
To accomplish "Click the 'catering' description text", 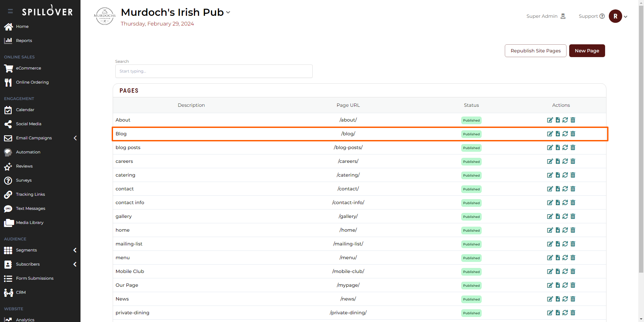I will 125,175.
